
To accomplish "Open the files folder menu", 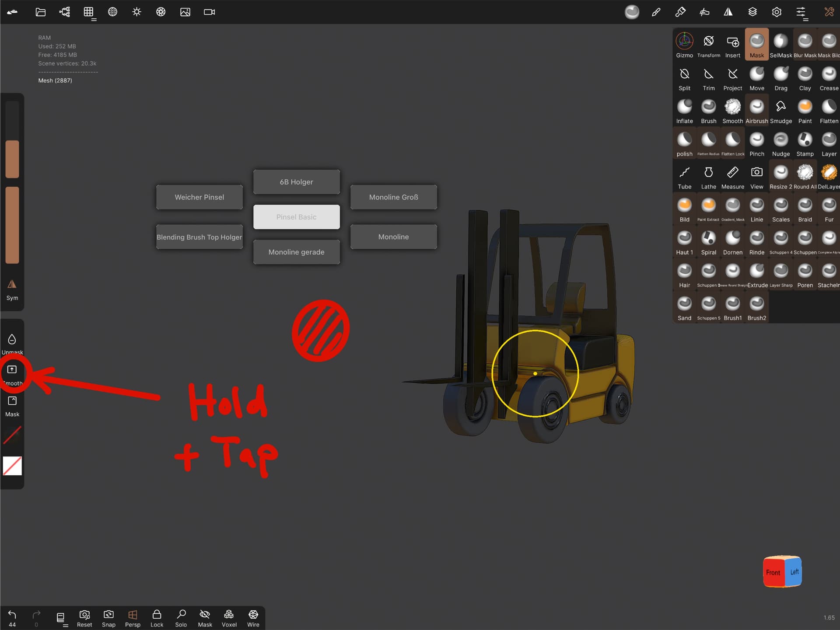I will [x=40, y=12].
